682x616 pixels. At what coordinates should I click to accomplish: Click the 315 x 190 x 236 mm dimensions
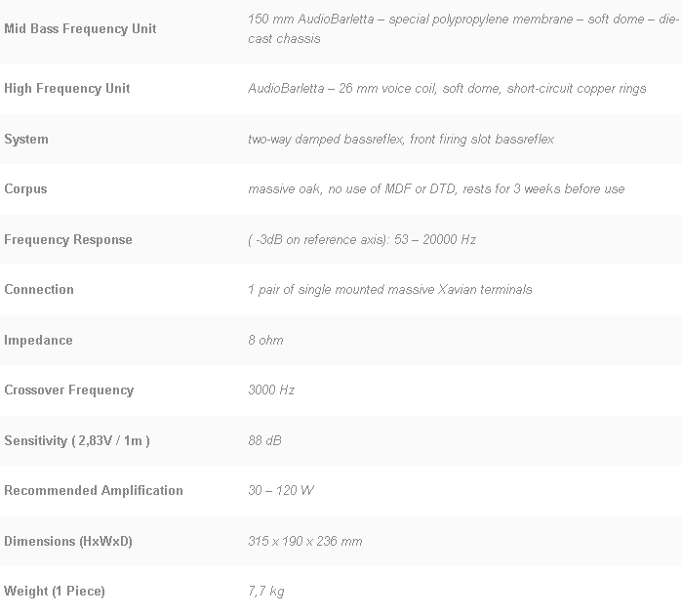click(304, 542)
